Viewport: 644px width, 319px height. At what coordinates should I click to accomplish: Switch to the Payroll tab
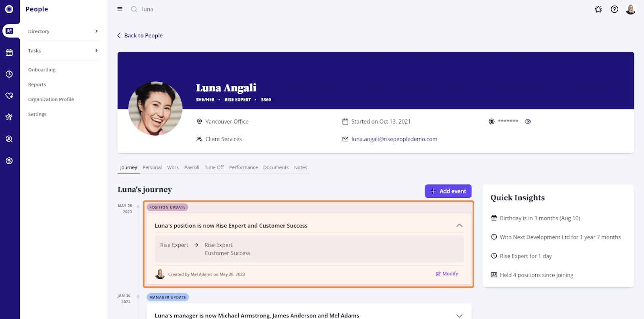coord(192,167)
